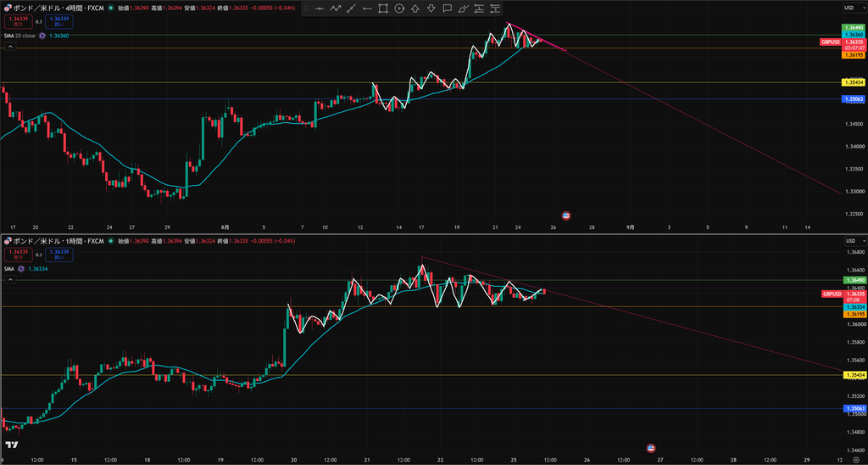
Task: Grab the favorites toolbar drag handle
Action: point(307,8)
